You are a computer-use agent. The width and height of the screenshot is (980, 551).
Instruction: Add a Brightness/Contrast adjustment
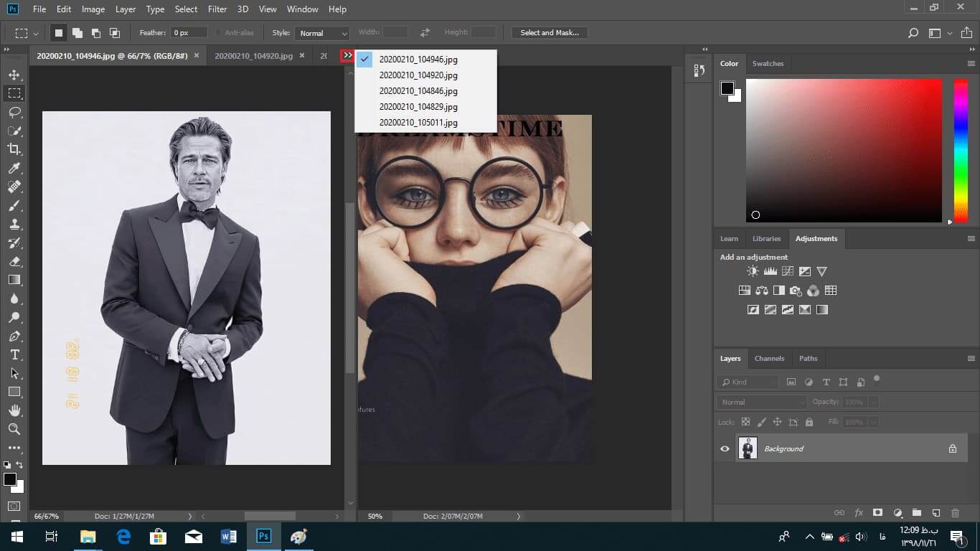(753, 271)
